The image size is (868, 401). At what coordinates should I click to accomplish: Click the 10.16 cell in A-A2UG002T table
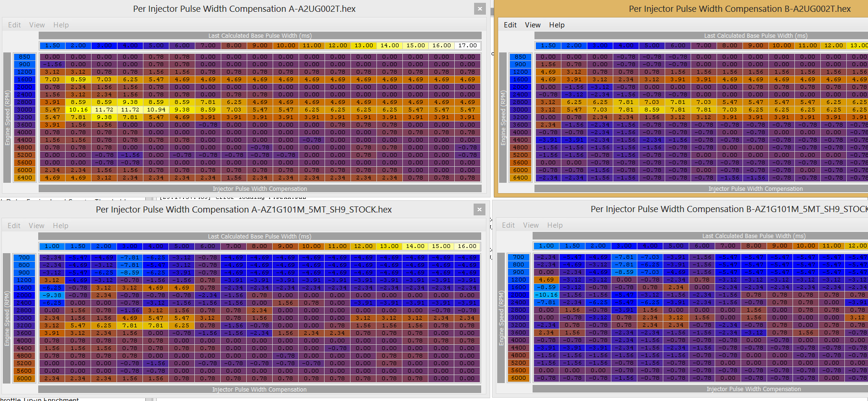[78, 110]
